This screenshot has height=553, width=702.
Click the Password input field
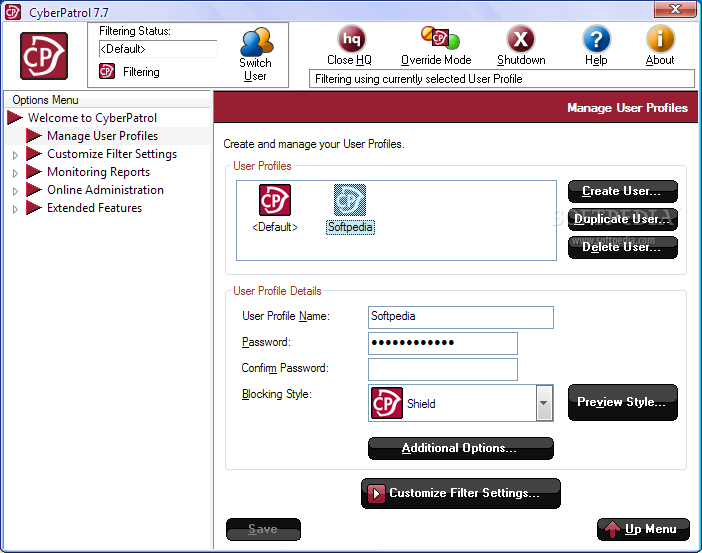[x=443, y=343]
